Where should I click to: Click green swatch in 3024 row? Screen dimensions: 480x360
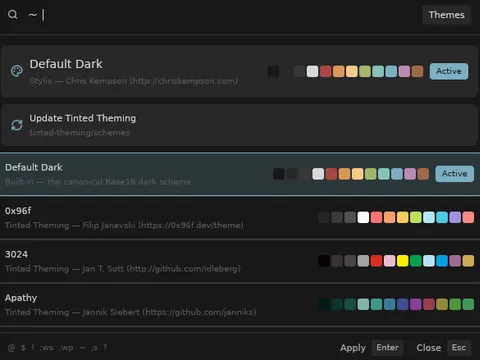[416, 261]
